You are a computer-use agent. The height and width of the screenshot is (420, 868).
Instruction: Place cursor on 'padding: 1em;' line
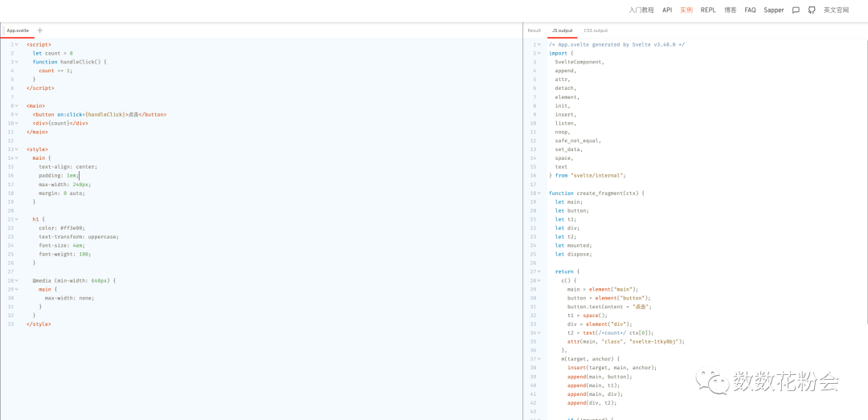tap(59, 175)
